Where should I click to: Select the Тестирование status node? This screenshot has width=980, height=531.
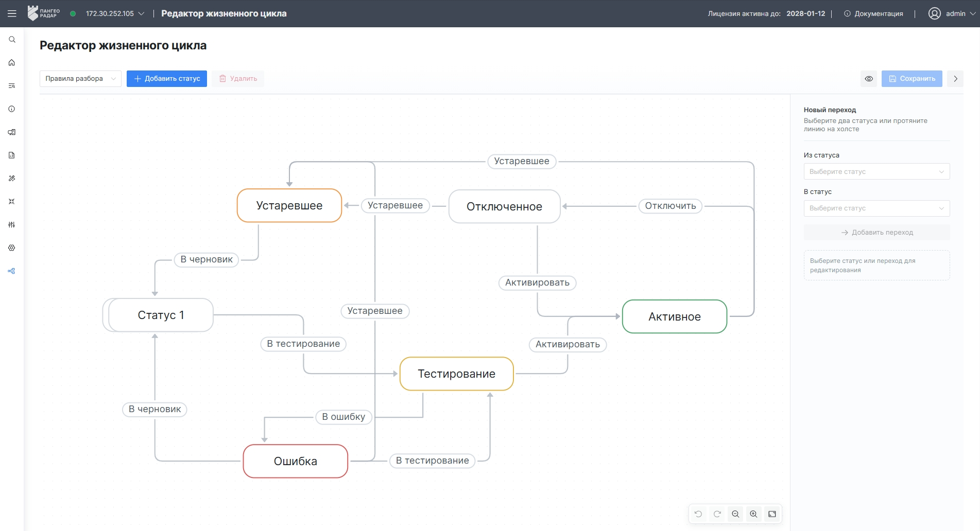[457, 374]
